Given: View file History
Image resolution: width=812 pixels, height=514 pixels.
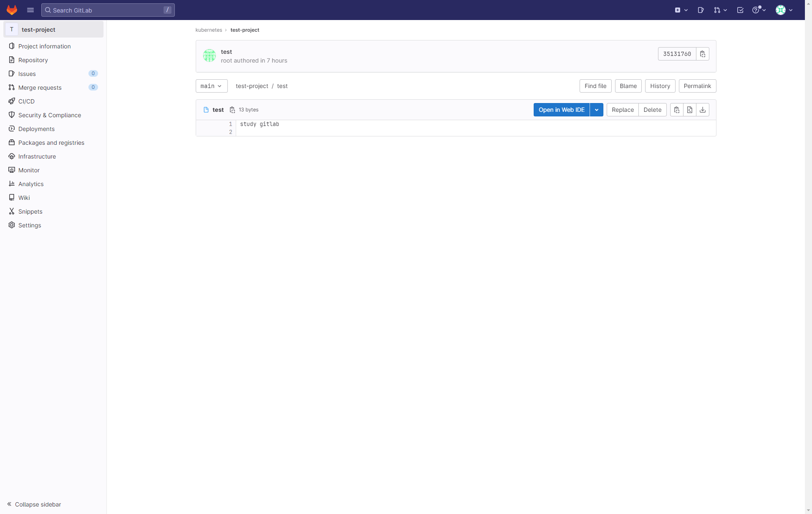Looking at the screenshot, I should coord(660,86).
